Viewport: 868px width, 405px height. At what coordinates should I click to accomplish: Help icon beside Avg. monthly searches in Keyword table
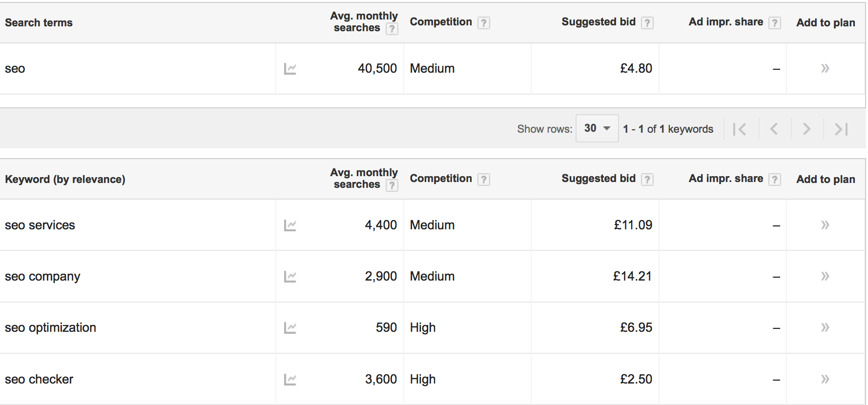392,185
